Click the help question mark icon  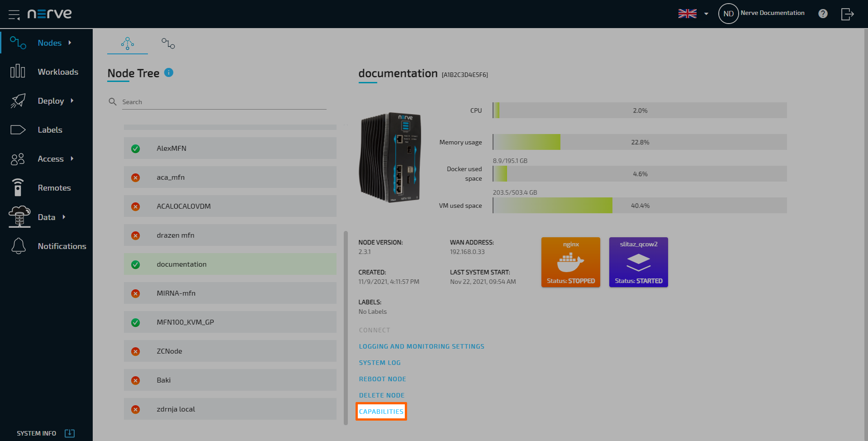tap(823, 14)
